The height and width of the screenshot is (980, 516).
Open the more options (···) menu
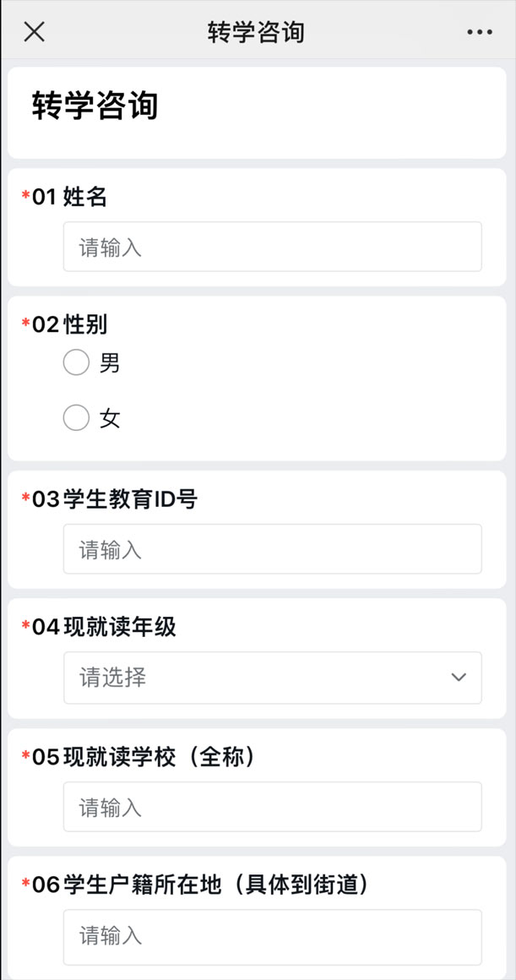[x=479, y=32]
